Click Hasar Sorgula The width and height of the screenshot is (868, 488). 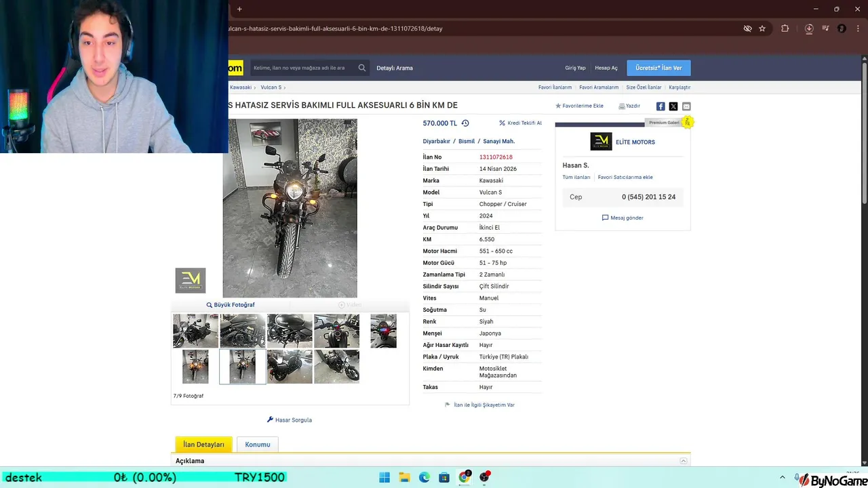[290, 420]
